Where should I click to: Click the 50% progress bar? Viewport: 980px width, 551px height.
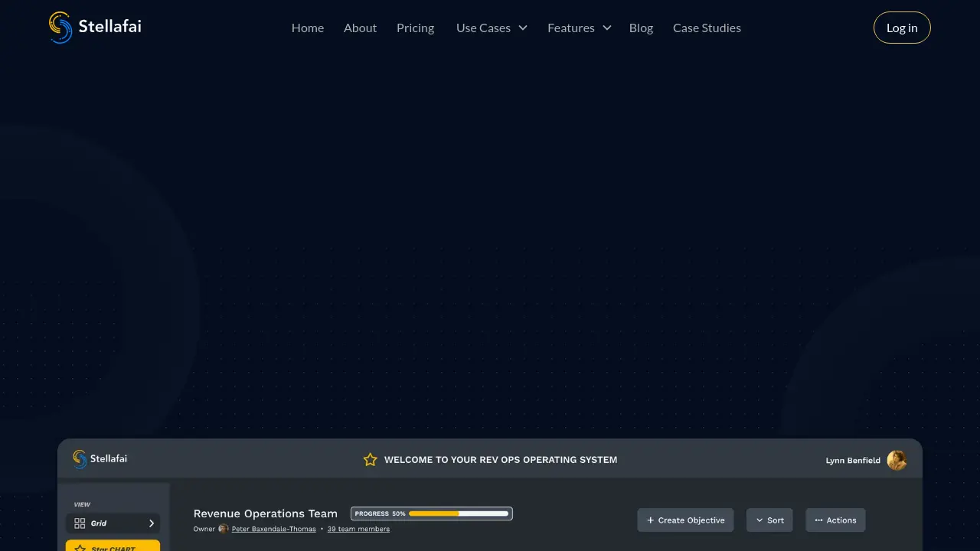point(431,513)
